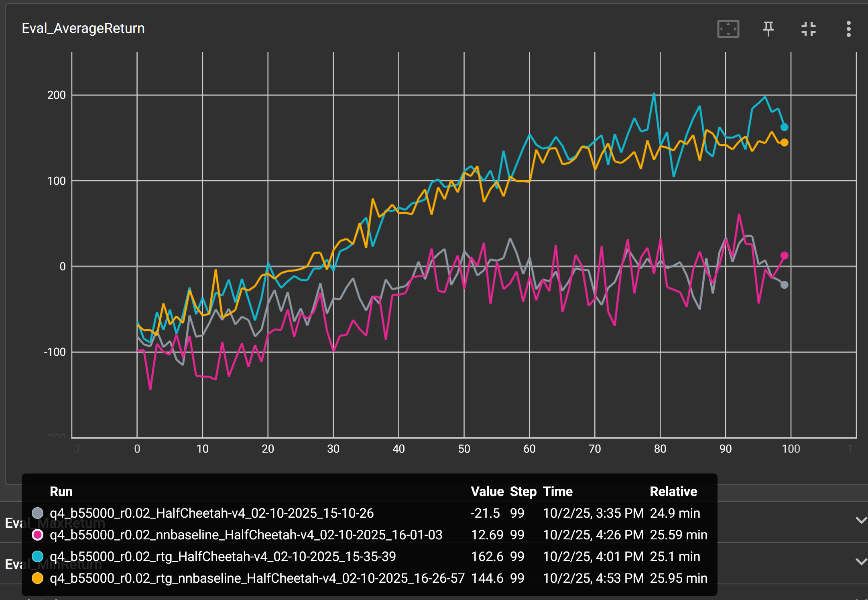Click the orange endpoint dot on the chart
The height and width of the screenshot is (600, 868).
tap(784, 143)
